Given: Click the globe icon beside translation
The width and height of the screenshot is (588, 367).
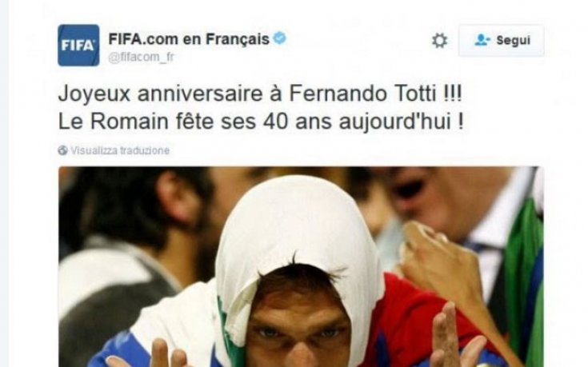Looking at the screenshot, I should (62, 150).
